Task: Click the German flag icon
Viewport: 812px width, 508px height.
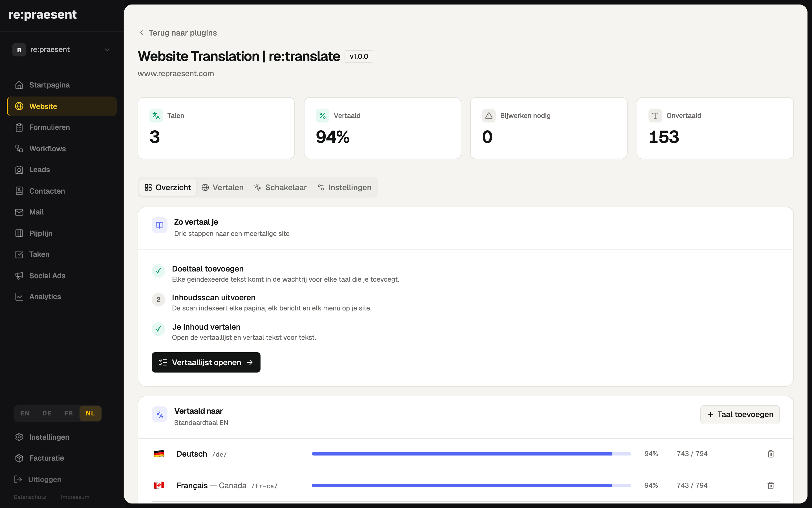Action: (159, 454)
